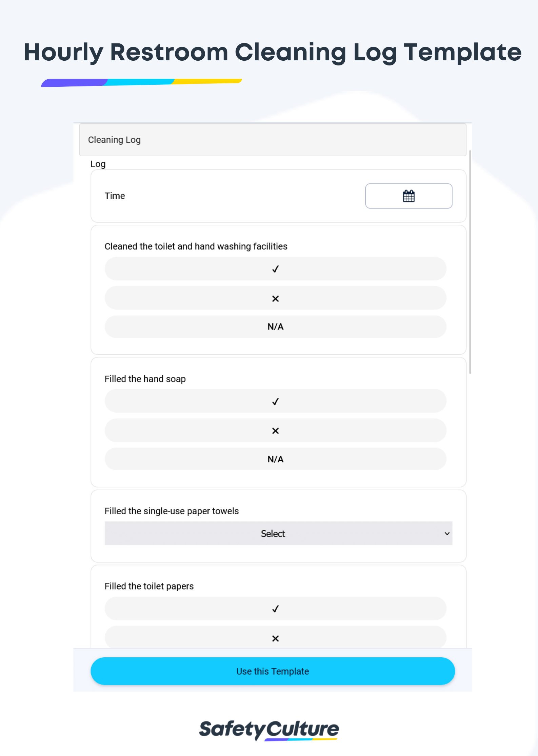Mark checkmark for Filled the toilet papers
The image size is (538, 756).
tap(275, 609)
